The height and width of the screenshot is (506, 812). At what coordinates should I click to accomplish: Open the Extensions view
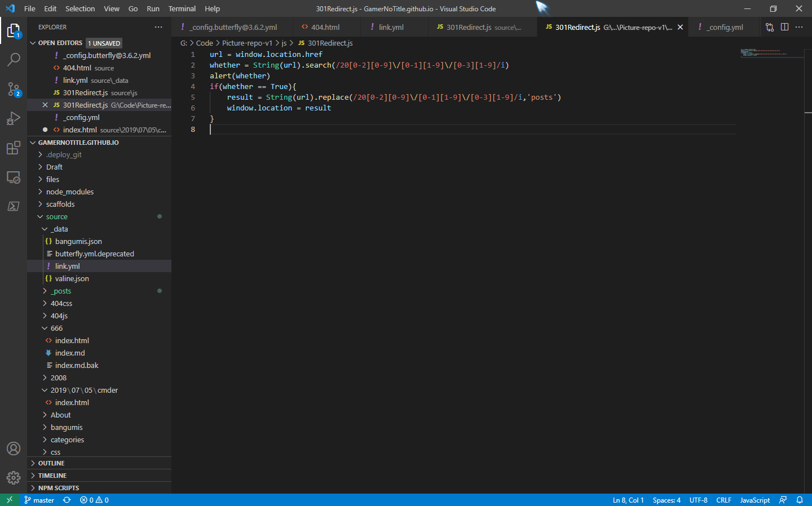click(x=14, y=148)
